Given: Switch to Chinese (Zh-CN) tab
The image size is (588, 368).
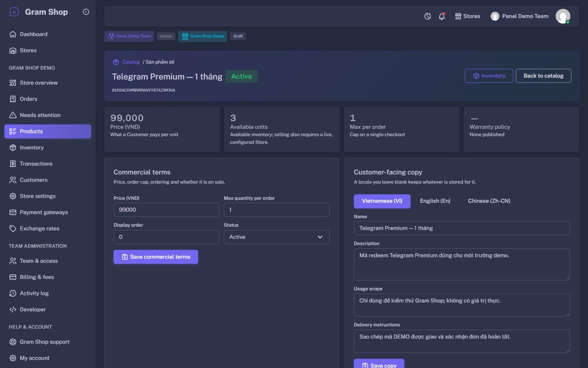Looking at the screenshot, I should coord(489,201).
